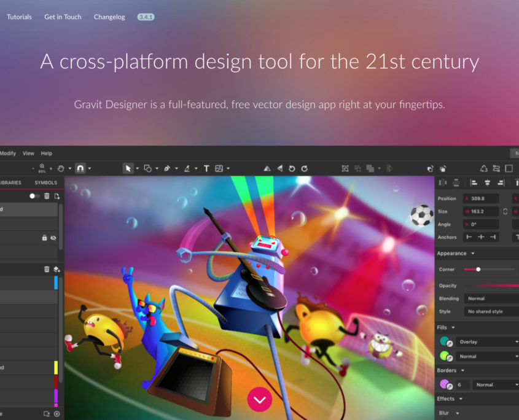The image size is (519, 420).
Task: Collapse the Appearance section
Action: (473, 254)
